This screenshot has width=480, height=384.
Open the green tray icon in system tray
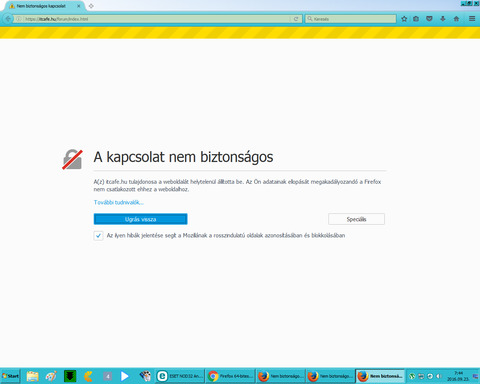(x=412, y=376)
